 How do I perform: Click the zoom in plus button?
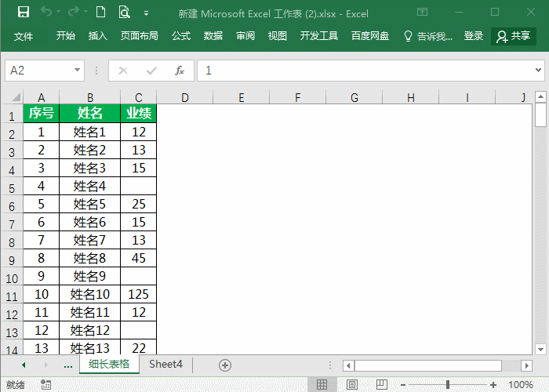pyautogui.click(x=493, y=385)
